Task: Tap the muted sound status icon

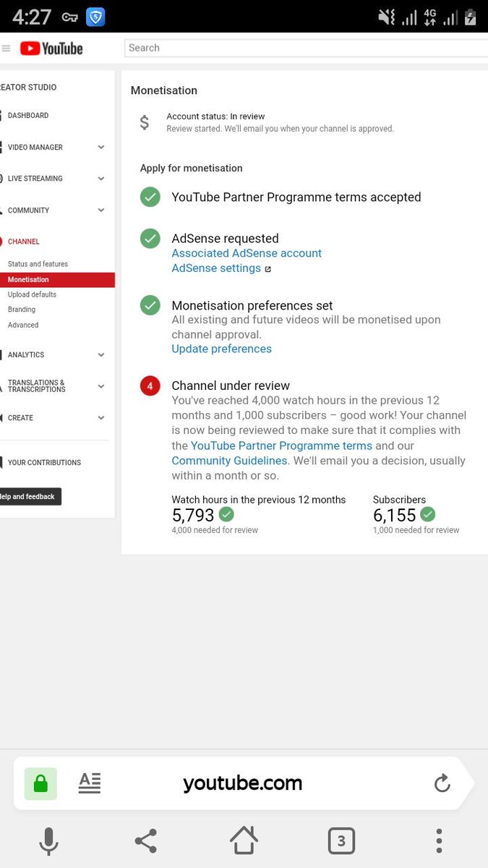Action: coord(387,17)
